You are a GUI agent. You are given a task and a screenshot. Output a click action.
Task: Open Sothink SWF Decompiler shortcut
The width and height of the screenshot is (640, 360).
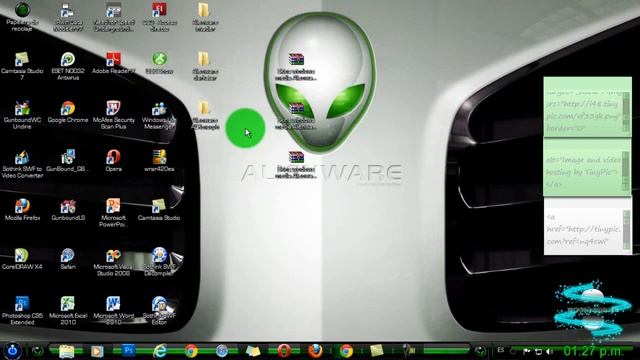159,262
